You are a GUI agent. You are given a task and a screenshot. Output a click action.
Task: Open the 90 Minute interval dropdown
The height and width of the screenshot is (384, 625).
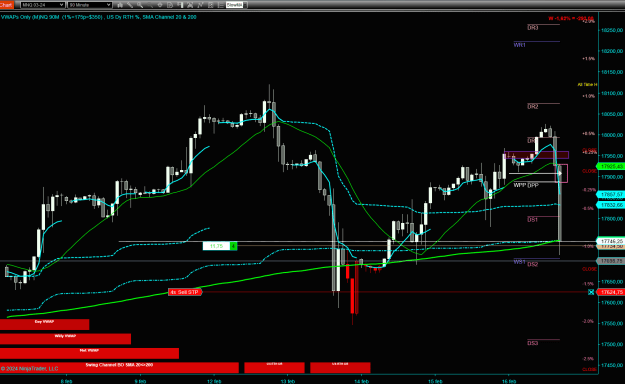pyautogui.click(x=89, y=5)
